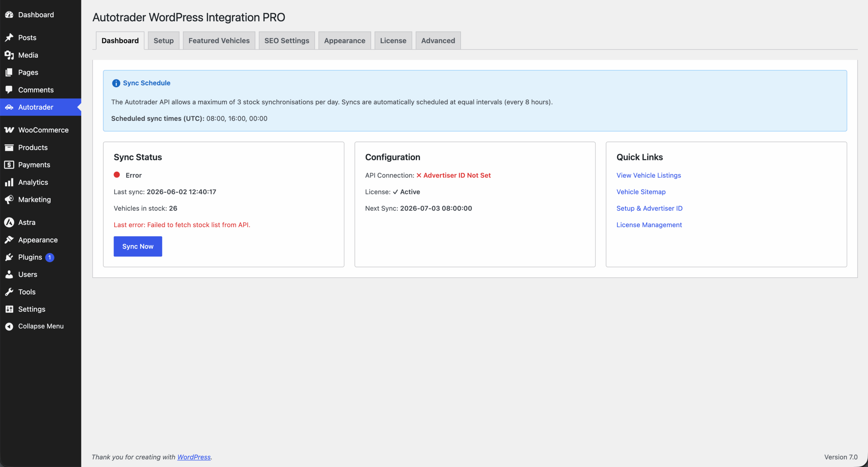Click the 'Failed to fetch stock list' error
Viewport: 868px width, 467px height.
pyautogui.click(x=182, y=225)
